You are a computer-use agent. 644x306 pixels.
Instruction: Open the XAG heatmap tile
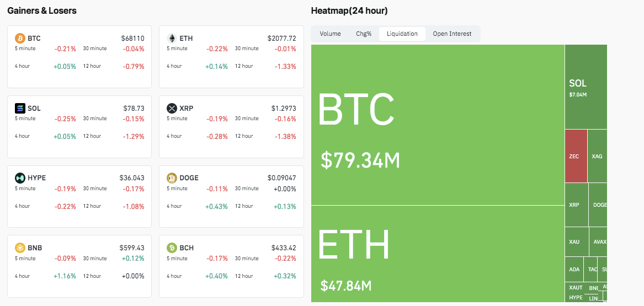pos(597,156)
